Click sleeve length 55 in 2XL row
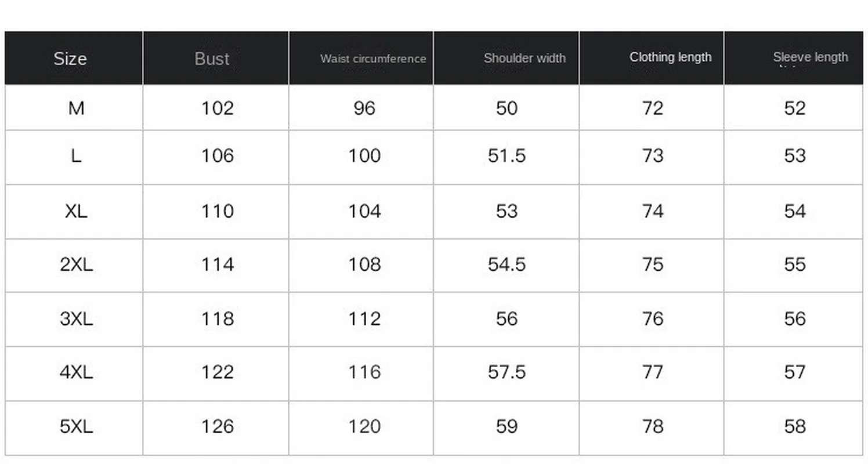 pos(795,264)
